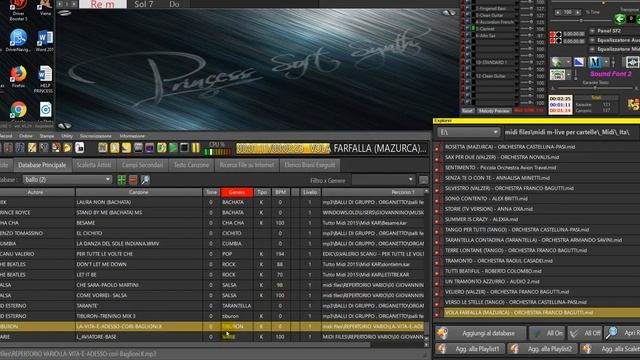Click the black Stop button in toolbar
Screen dimensions: 640x360
point(184,147)
